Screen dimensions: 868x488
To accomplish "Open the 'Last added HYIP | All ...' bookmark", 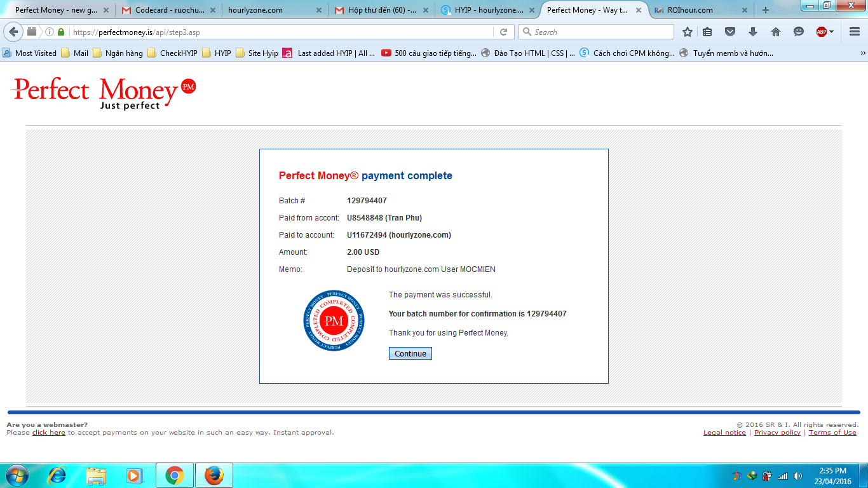I will pos(329,53).
